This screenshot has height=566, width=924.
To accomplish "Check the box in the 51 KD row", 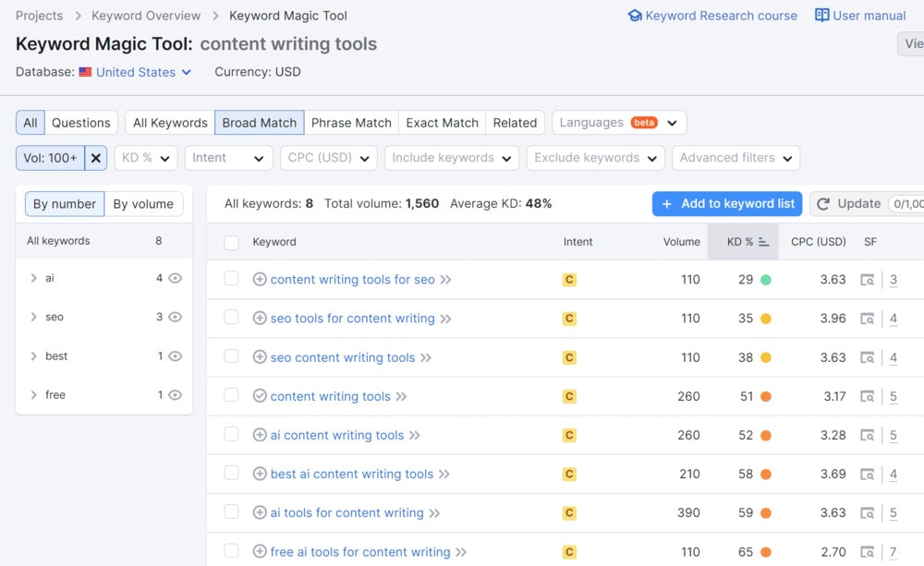I will (x=231, y=395).
